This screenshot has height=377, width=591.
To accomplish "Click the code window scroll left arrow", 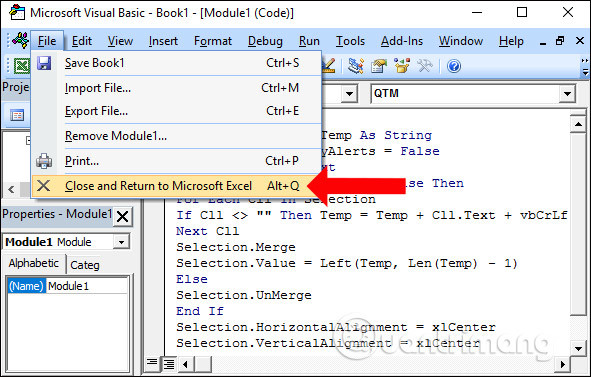I will pyautogui.click(x=185, y=364).
